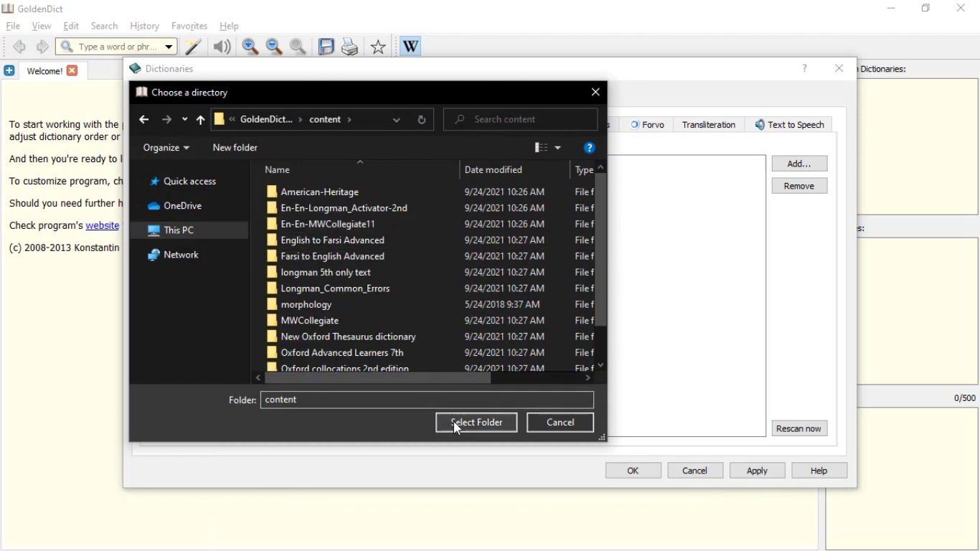
Task: Expand the address bar previous locations dropdown
Action: click(x=397, y=120)
